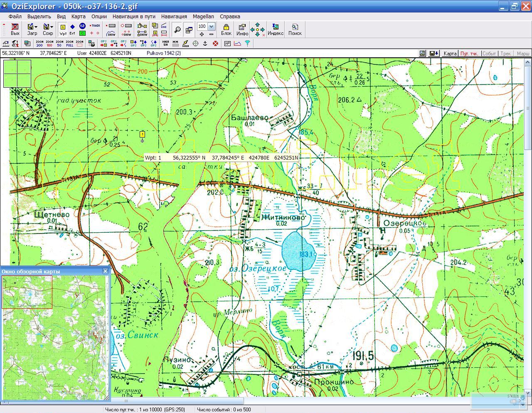532x413 pixels.
Task: Click the NMEA lightning bolt icon
Action: 185,43
